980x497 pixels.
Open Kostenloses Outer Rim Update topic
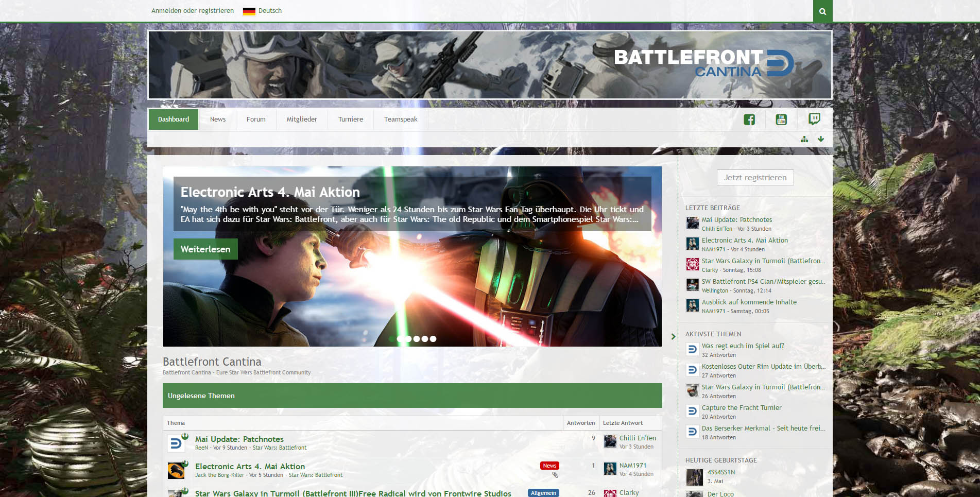[764, 367]
